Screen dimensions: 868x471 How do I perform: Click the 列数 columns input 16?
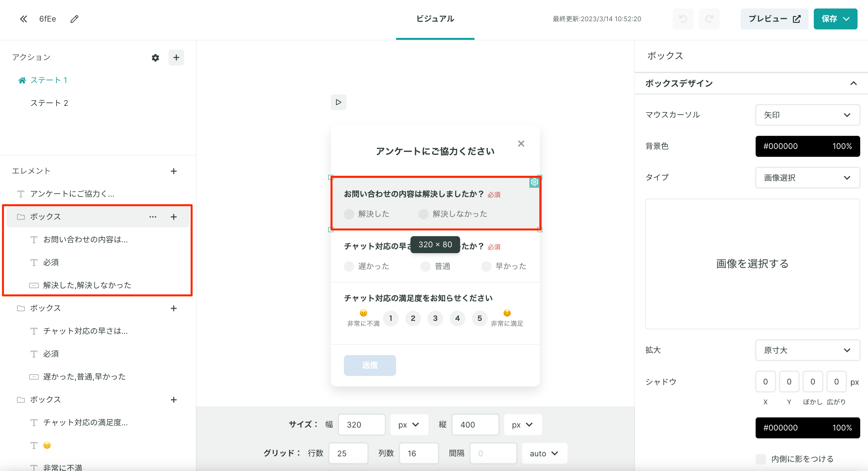[419, 453]
